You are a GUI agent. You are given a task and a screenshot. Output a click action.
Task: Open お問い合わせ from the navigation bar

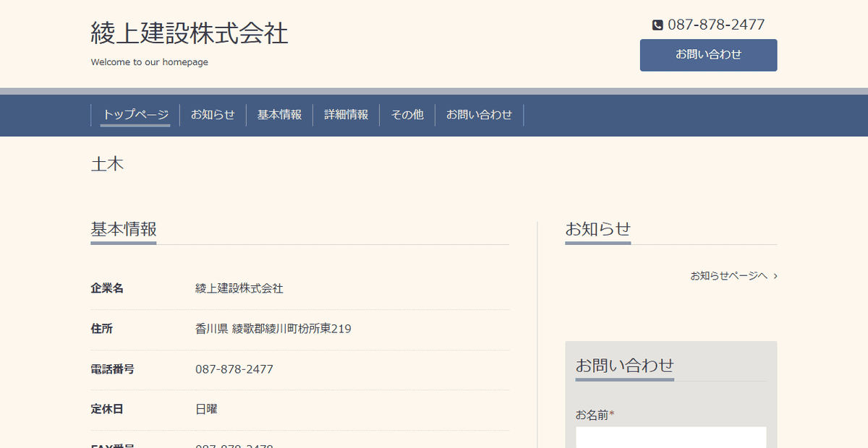tap(479, 114)
